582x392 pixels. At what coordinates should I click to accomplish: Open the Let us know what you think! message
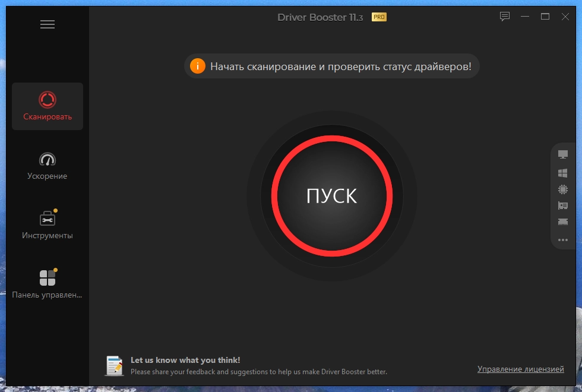click(x=185, y=360)
